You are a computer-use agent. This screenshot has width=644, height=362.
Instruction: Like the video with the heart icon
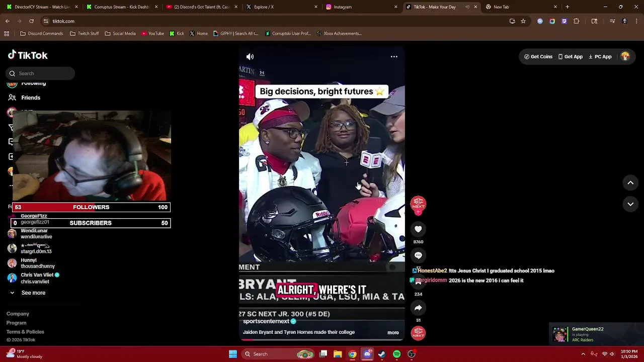click(x=418, y=229)
